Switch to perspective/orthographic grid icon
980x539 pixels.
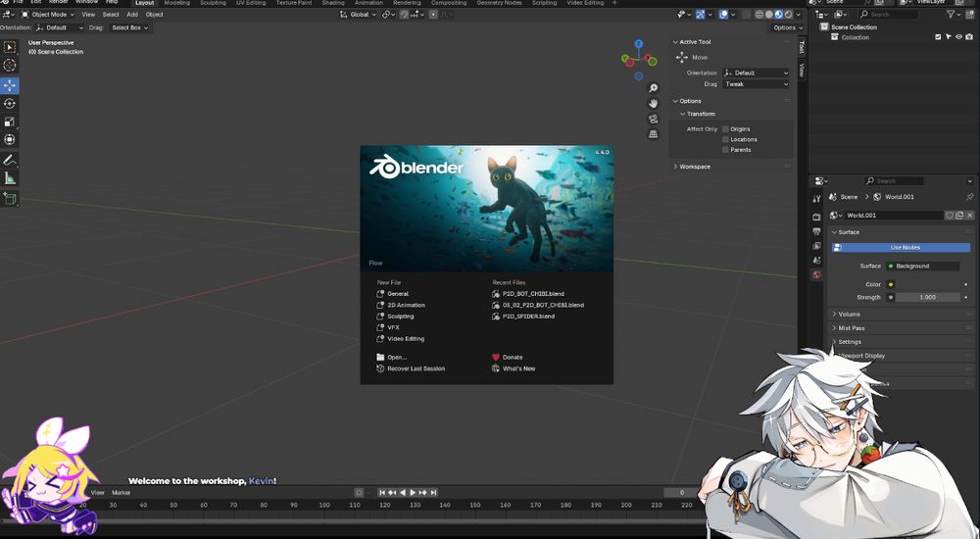coord(654,134)
